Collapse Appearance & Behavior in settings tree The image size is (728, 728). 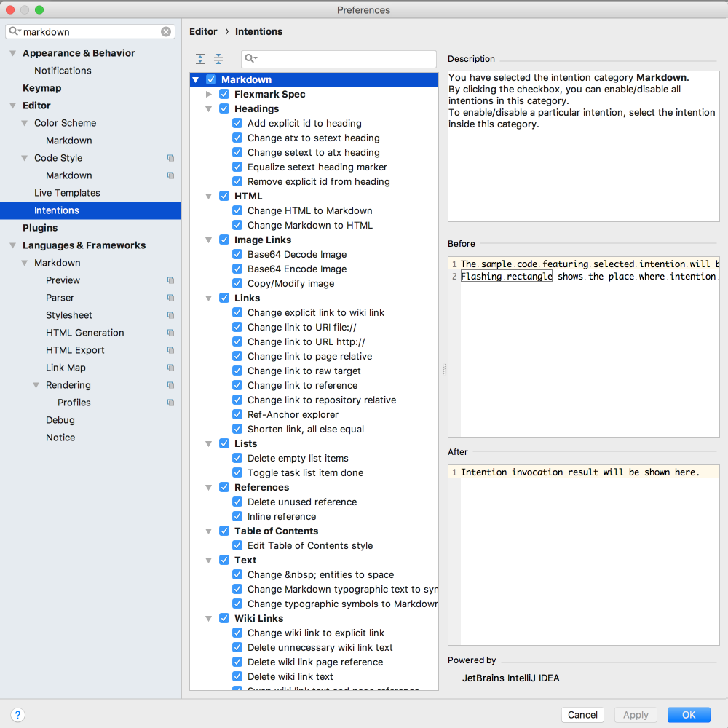[x=12, y=53]
